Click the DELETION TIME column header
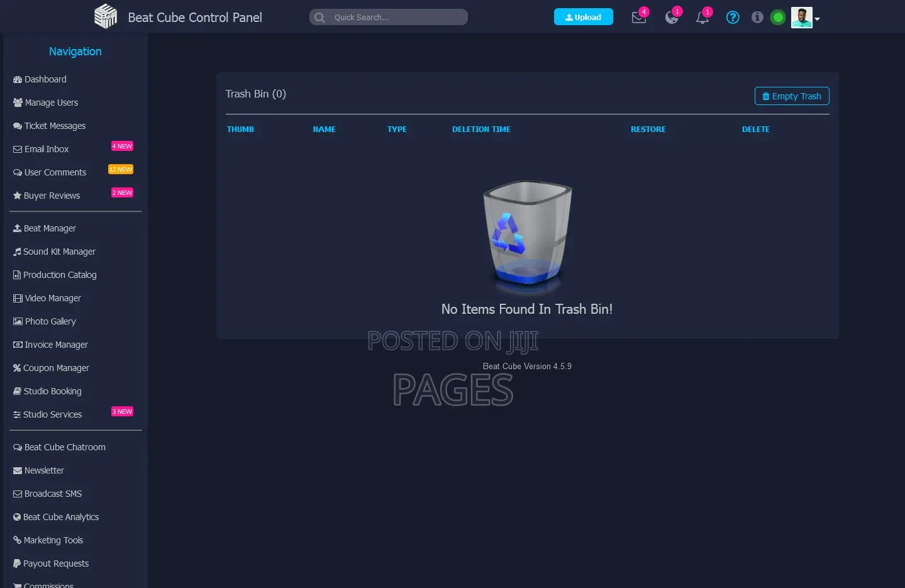The height and width of the screenshot is (588, 905). point(481,130)
